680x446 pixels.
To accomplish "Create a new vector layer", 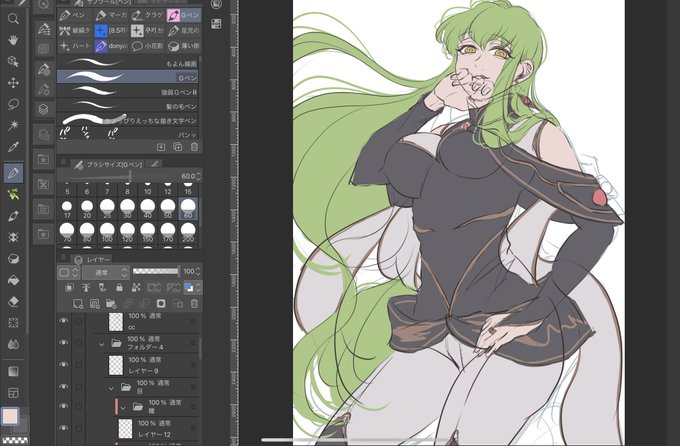I will pos(94,304).
